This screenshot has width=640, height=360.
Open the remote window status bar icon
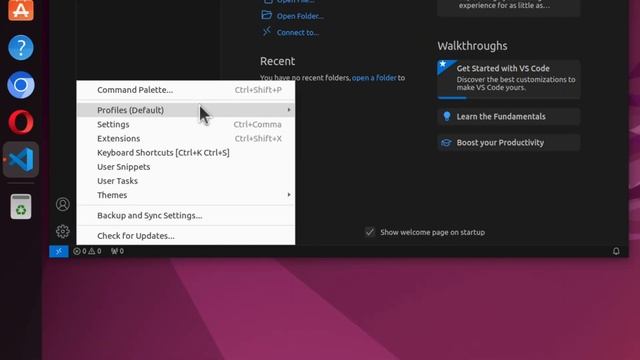[59, 251]
